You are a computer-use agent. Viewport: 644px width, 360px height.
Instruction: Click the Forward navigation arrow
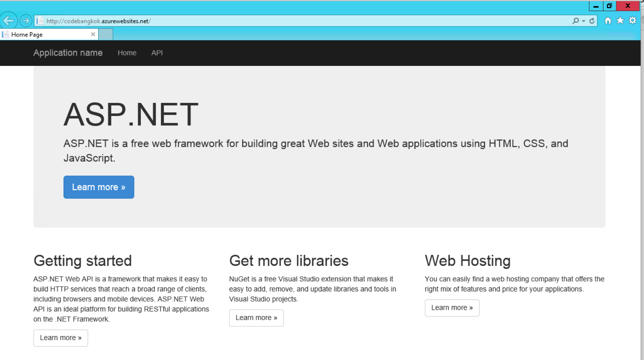[26, 21]
